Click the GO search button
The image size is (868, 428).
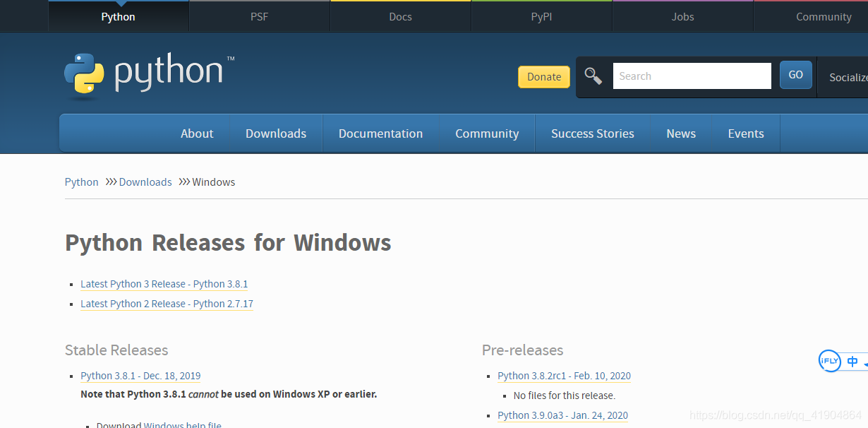tap(796, 75)
